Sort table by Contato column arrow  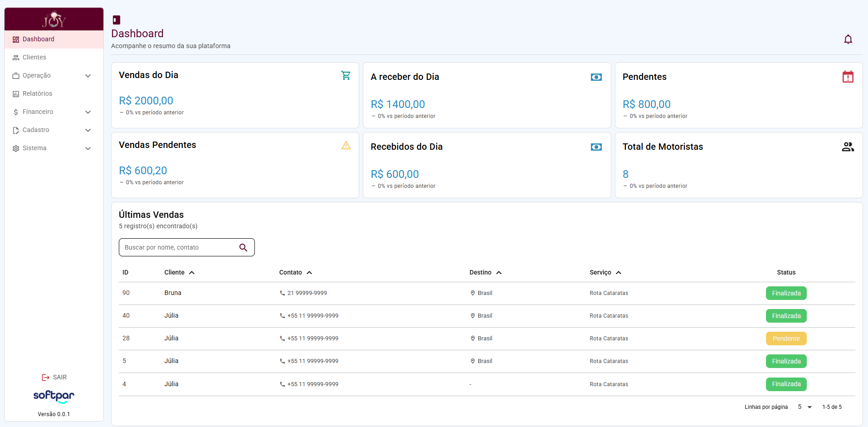click(309, 273)
